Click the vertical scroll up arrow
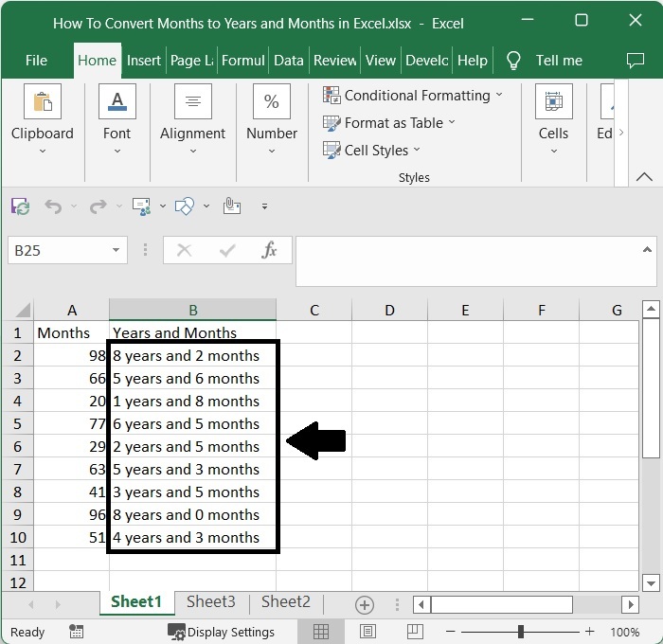The image size is (663, 644). click(x=651, y=309)
